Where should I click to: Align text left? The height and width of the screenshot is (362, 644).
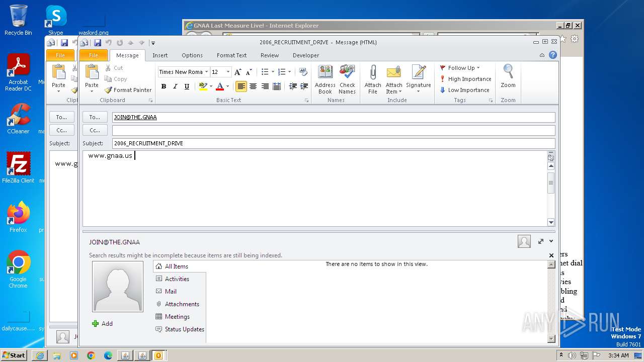coord(242,86)
